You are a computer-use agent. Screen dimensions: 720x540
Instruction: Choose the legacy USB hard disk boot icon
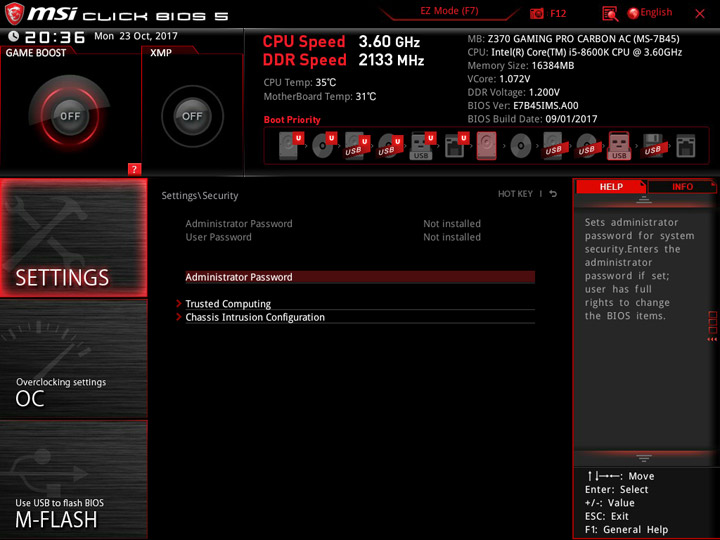click(x=554, y=146)
